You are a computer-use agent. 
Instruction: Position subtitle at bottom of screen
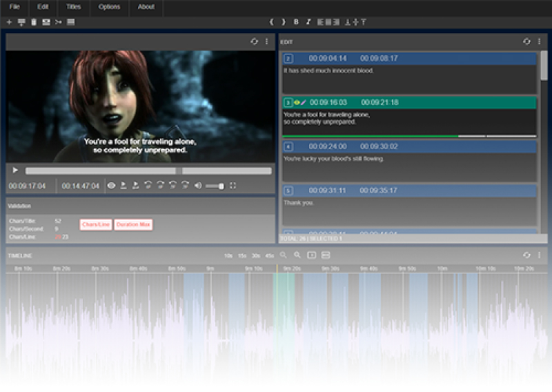click(x=348, y=22)
